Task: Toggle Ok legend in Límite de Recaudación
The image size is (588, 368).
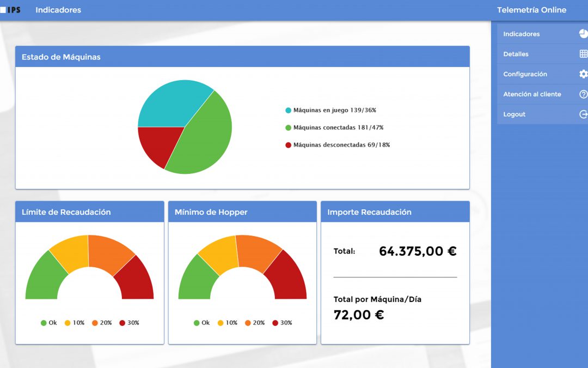Action: click(49, 323)
